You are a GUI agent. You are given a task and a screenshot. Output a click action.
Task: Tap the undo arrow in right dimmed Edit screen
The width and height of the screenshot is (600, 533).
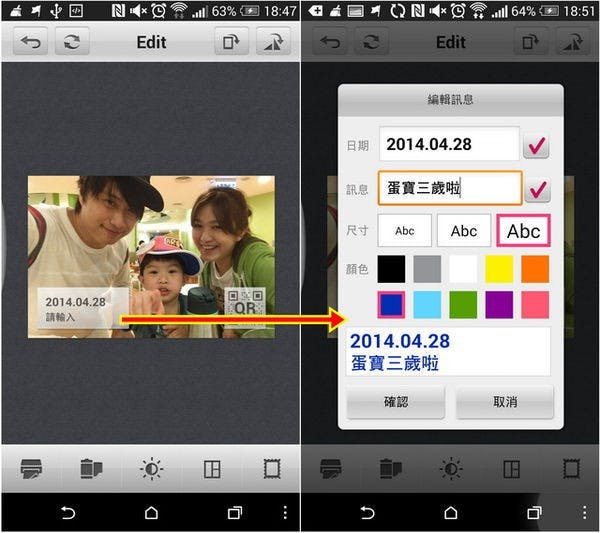tap(330, 41)
